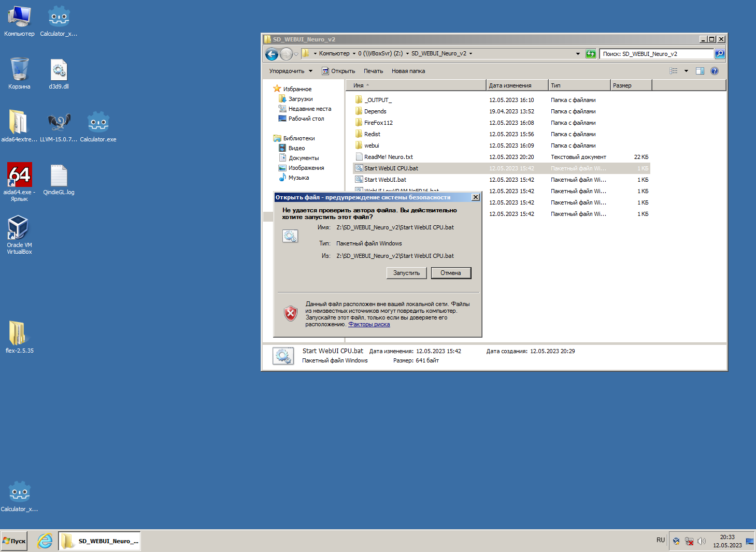Open the Упорядочить menu
Viewport: 756px width, 552px height.
point(291,71)
